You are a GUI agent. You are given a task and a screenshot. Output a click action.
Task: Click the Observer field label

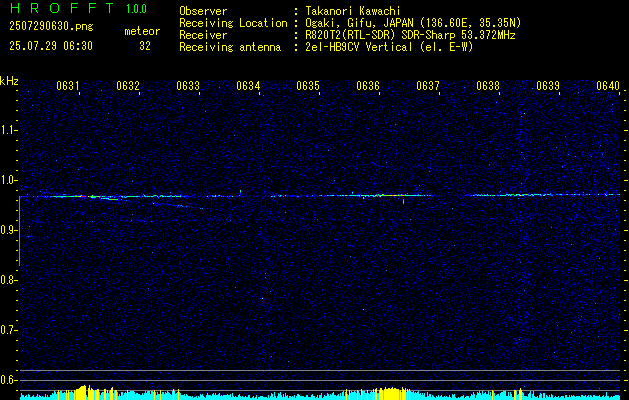pyautogui.click(x=203, y=12)
